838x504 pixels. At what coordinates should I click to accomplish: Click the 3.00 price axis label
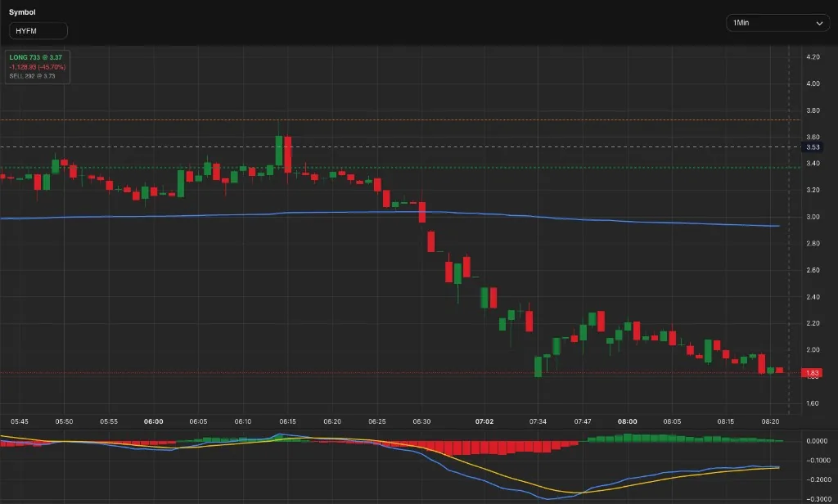tap(813, 217)
